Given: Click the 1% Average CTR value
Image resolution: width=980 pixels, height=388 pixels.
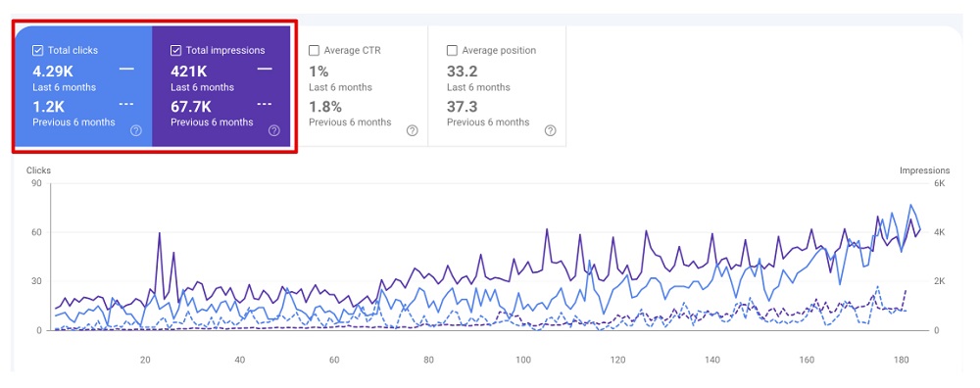Looking at the screenshot, I should coord(318,72).
